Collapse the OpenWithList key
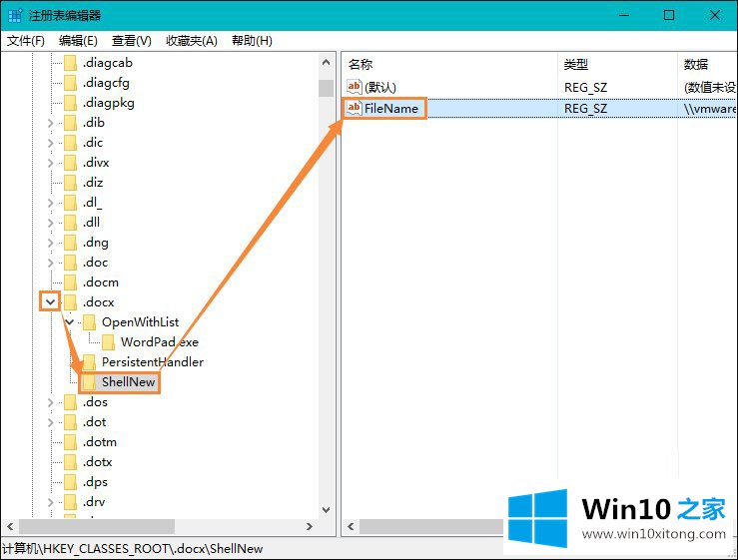Screen dimensions: 738x560 [x=70, y=322]
